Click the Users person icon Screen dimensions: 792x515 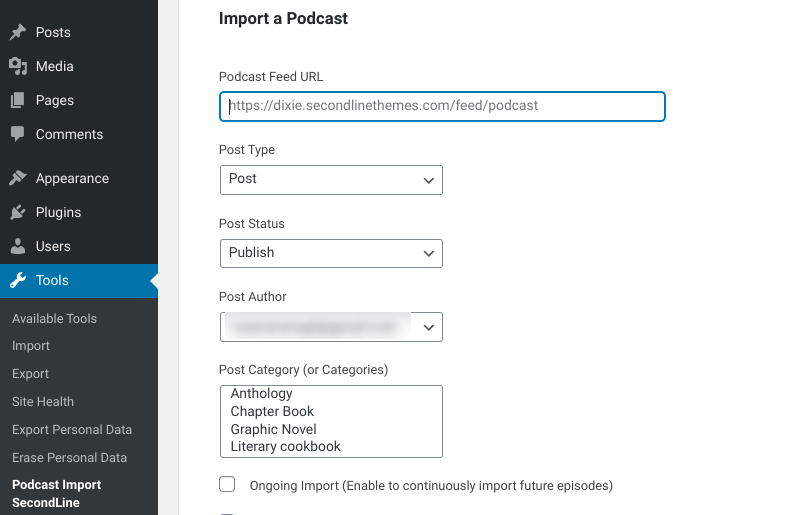17,246
